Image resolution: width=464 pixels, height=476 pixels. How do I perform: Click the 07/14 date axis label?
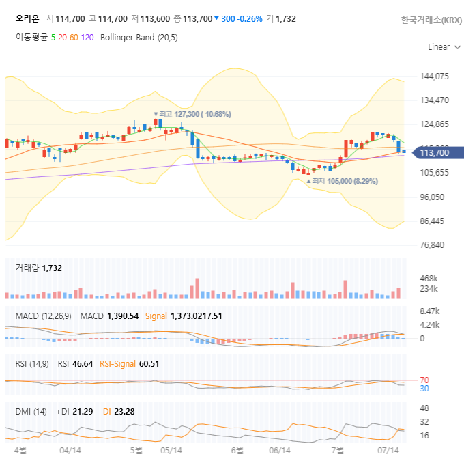point(388,451)
